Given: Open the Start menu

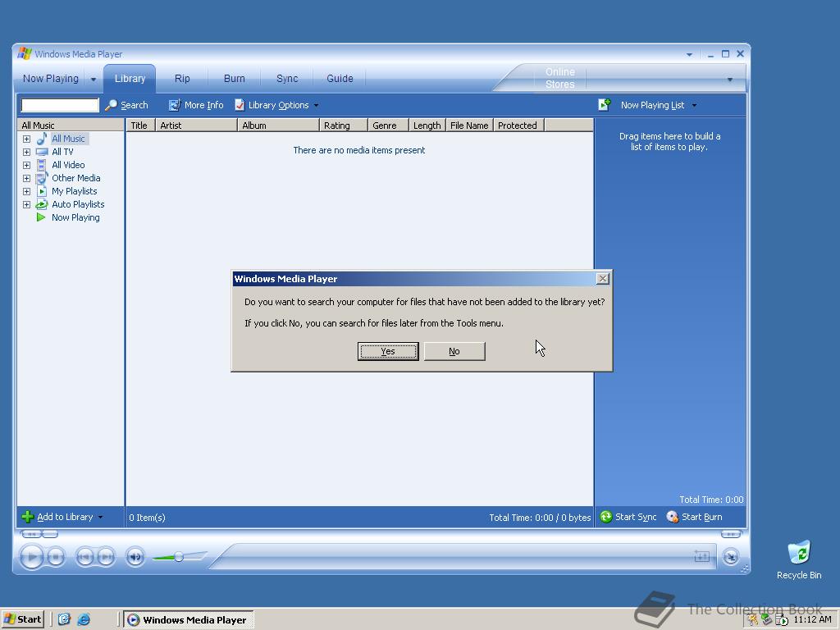Looking at the screenshot, I should (22, 619).
